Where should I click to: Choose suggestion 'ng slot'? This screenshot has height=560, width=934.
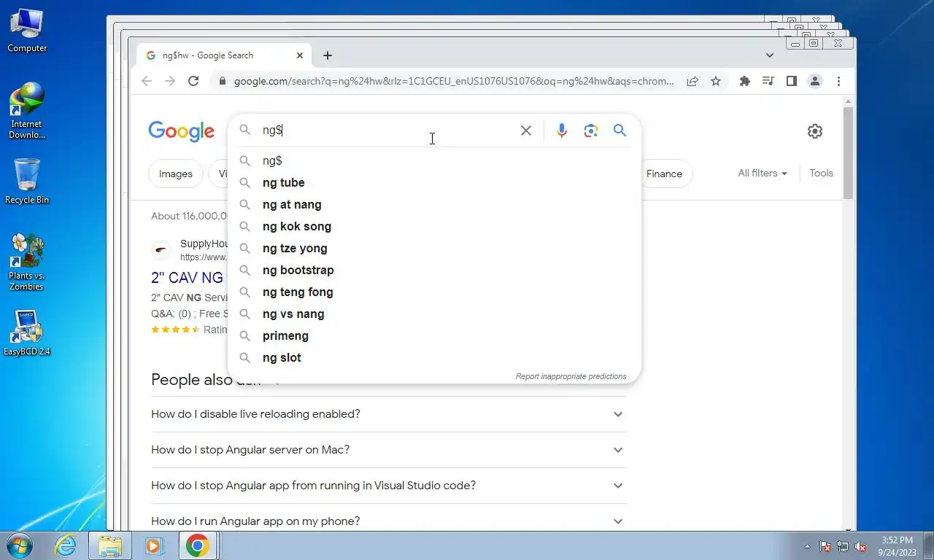click(435, 357)
